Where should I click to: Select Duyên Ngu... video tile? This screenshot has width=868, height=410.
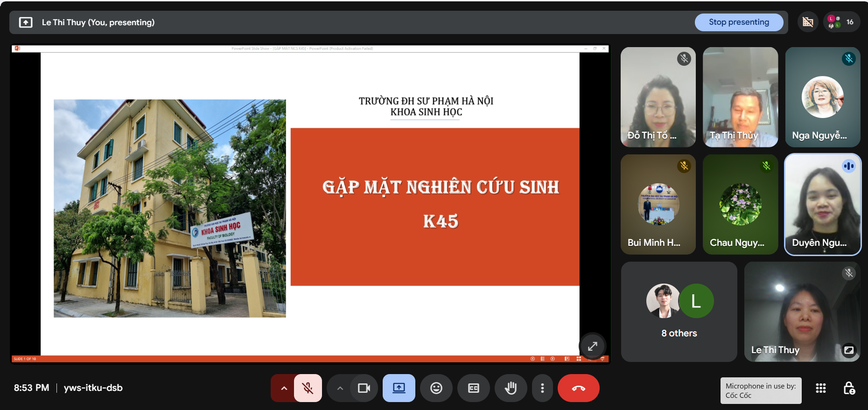tap(822, 204)
